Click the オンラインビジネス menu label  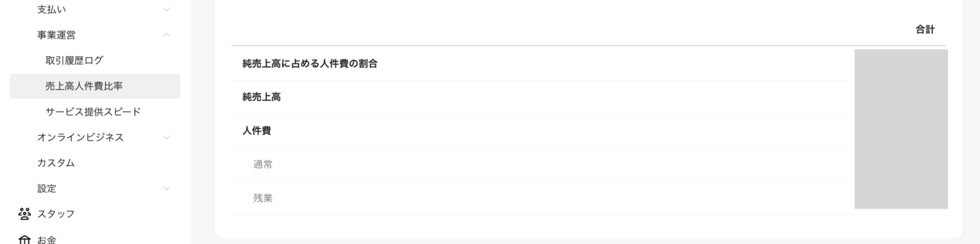[x=80, y=137]
